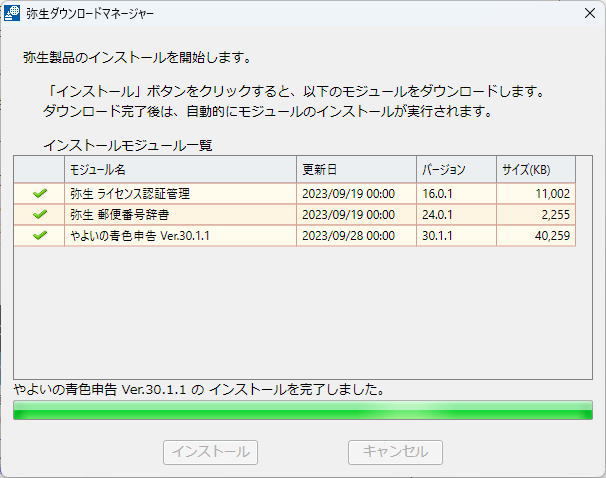Click the 2023/09/28 00:00 update date
This screenshot has width=606, height=478.
(348, 235)
